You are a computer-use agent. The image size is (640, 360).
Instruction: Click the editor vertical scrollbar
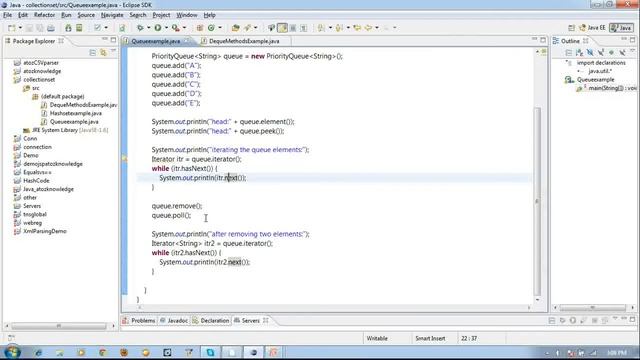click(537, 201)
